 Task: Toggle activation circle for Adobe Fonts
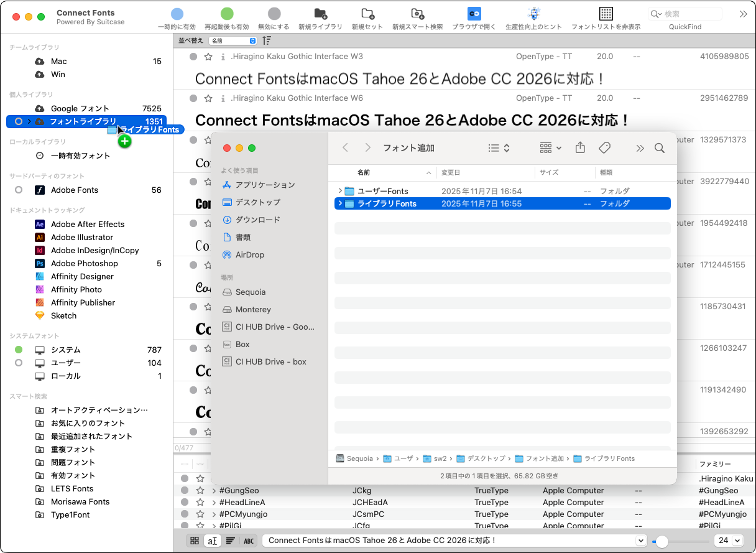pyautogui.click(x=19, y=190)
